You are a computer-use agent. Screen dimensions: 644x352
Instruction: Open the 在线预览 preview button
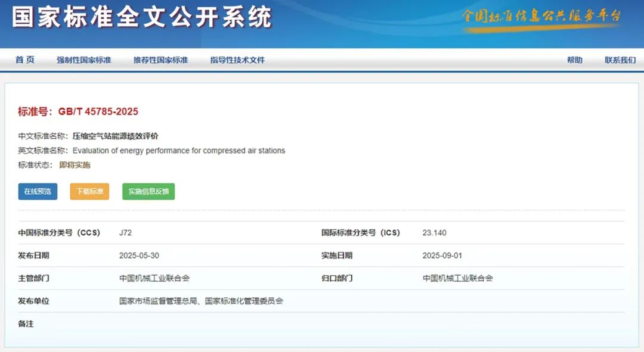(37, 191)
